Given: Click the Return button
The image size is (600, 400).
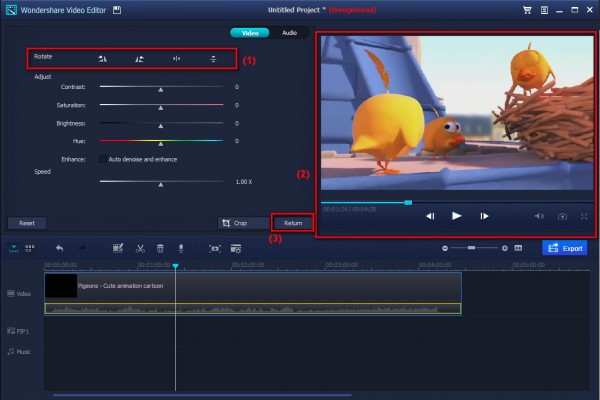Looking at the screenshot, I should pyautogui.click(x=293, y=223).
